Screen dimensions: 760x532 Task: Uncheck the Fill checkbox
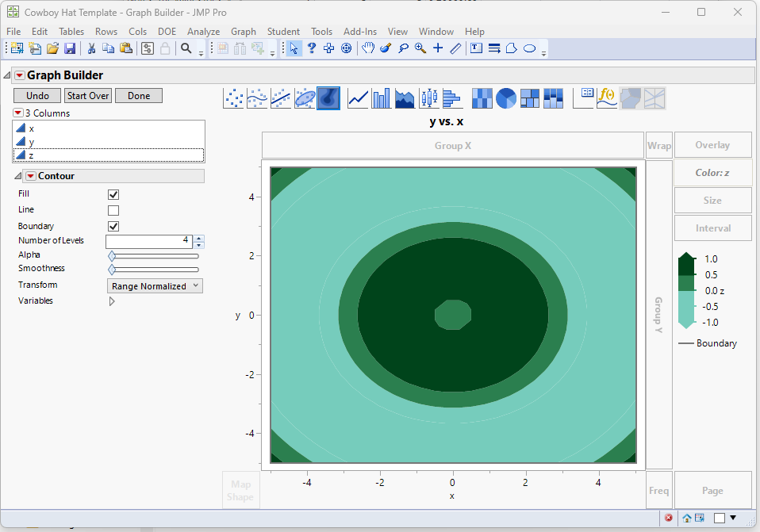113,194
